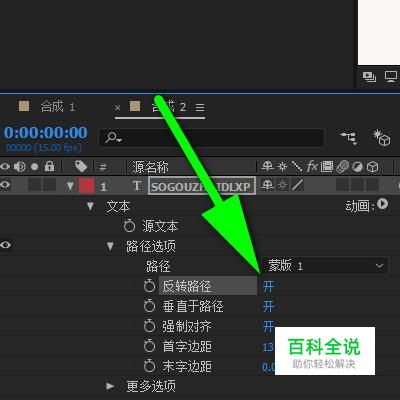This screenshot has width=400, height=400.
Task: Toggle the 垂直于路径 value 开
Action: tap(269, 306)
